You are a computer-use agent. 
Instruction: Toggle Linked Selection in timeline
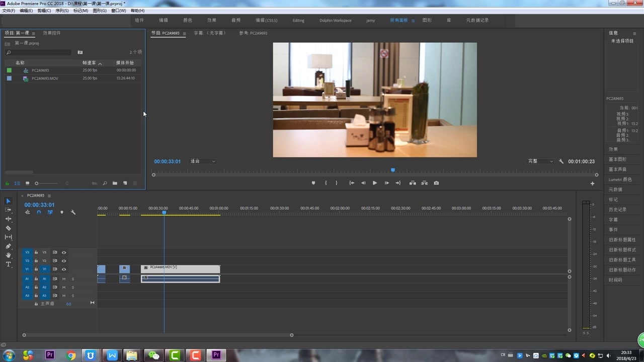[50, 212]
